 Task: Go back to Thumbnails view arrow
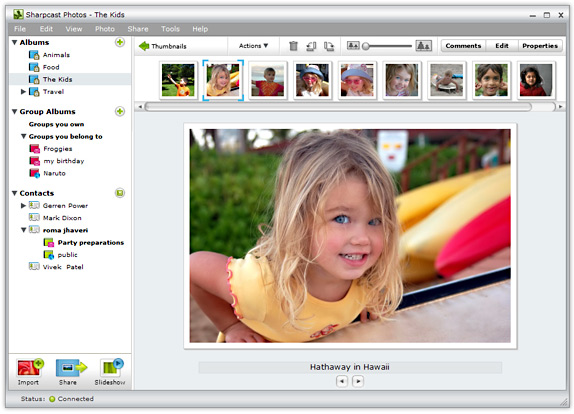click(x=144, y=46)
